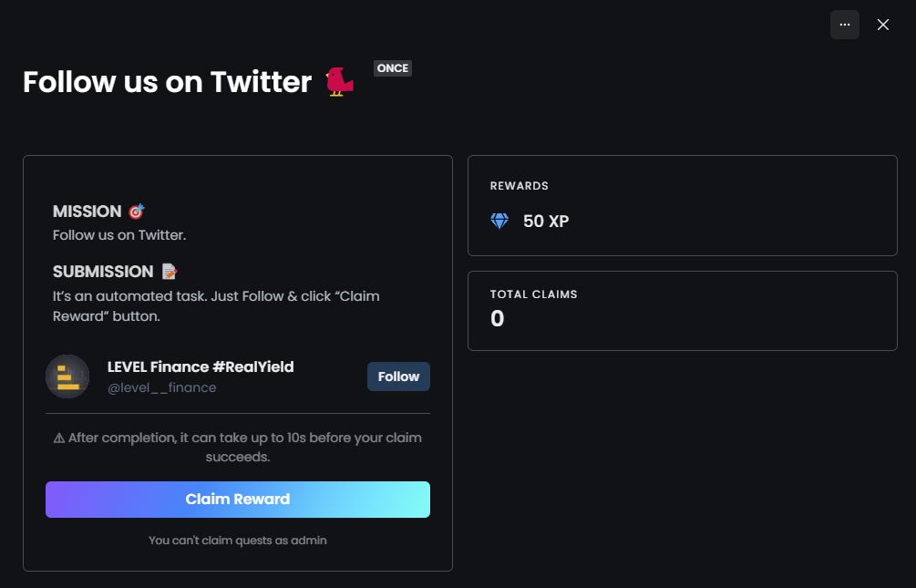Click the TOTAL CLAIMS label
916x588 pixels.
pyautogui.click(x=534, y=294)
